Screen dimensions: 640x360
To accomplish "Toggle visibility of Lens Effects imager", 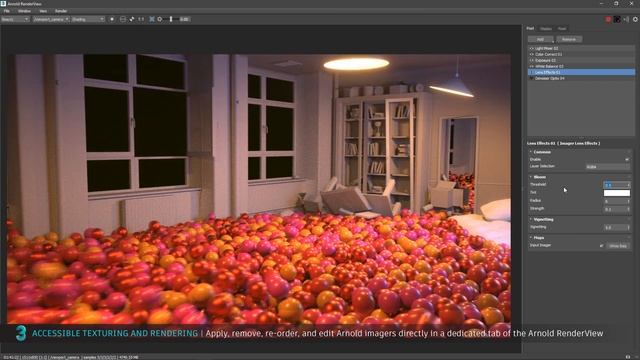I will [x=531, y=72].
